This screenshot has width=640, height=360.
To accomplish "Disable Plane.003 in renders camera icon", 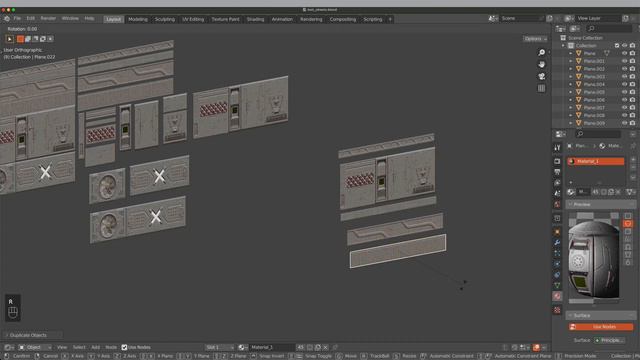I will click(x=632, y=77).
